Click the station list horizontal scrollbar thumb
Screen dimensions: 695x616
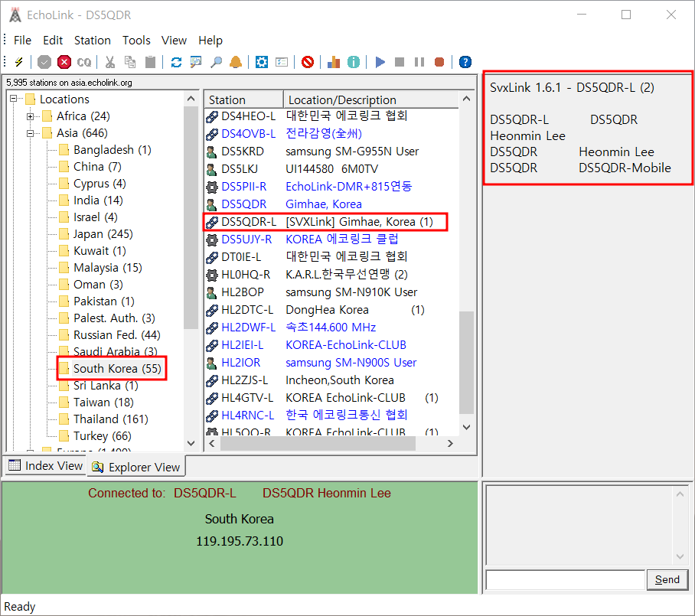coord(318,444)
